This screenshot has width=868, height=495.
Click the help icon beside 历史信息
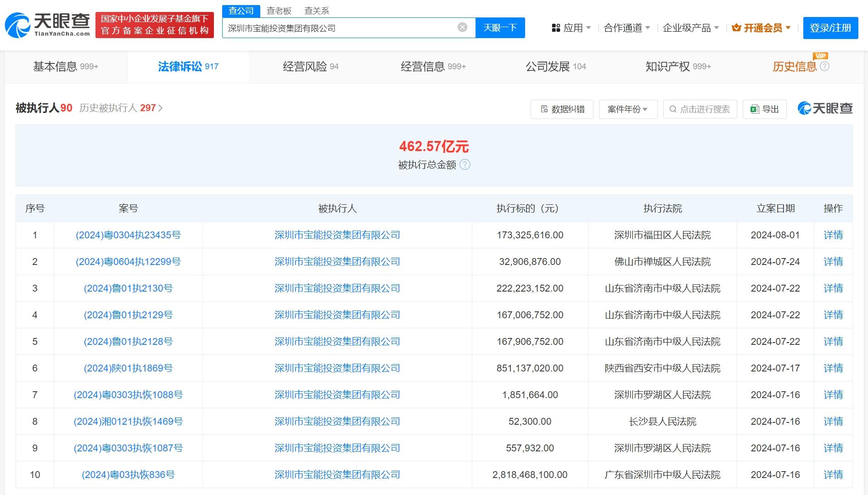[824, 67]
